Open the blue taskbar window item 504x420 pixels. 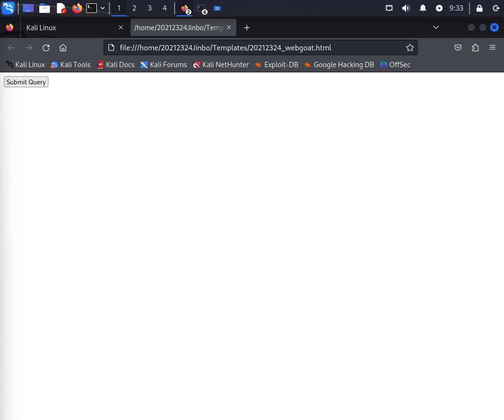click(217, 8)
